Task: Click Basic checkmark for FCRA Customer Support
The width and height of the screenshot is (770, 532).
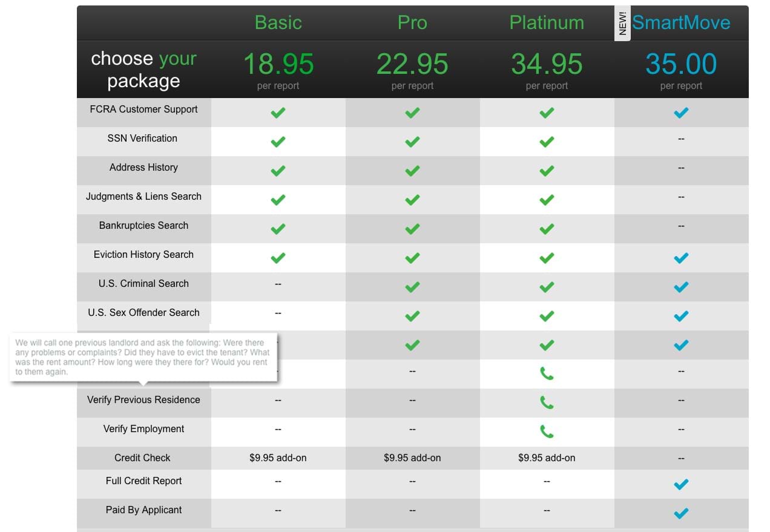Action: tap(278, 113)
